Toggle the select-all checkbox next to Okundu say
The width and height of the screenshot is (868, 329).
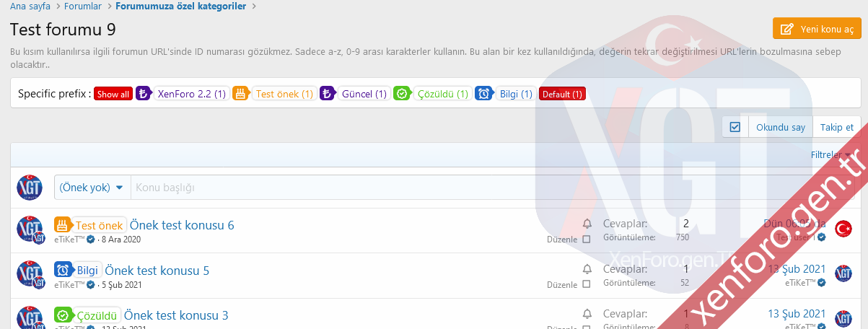point(735,127)
